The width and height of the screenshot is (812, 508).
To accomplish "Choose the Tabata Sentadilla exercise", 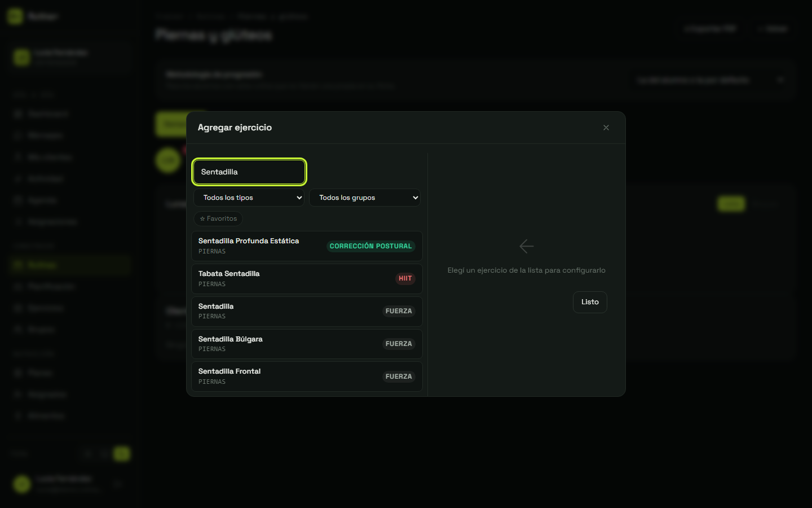I will pyautogui.click(x=307, y=279).
